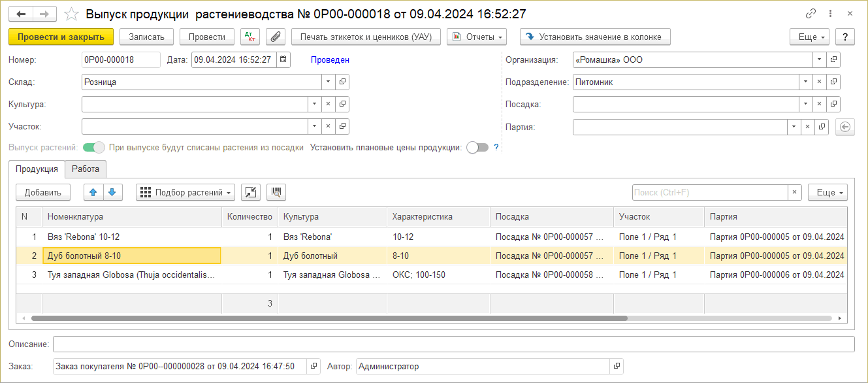The width and height of the screenshot is (868, 383).
Task: Click Установить значение в колонке
Action: (595, 37)
